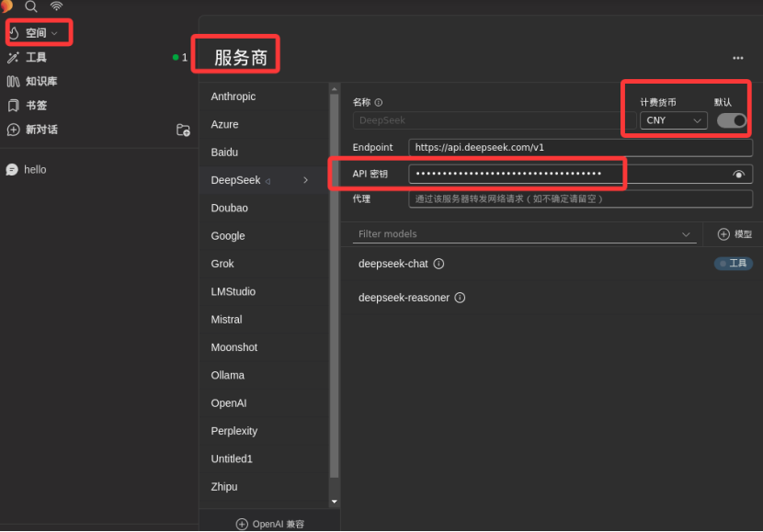The height and width of the screenshot is (532, 763).
Task: Select the Ollama provider
Action: coord(264,376)
